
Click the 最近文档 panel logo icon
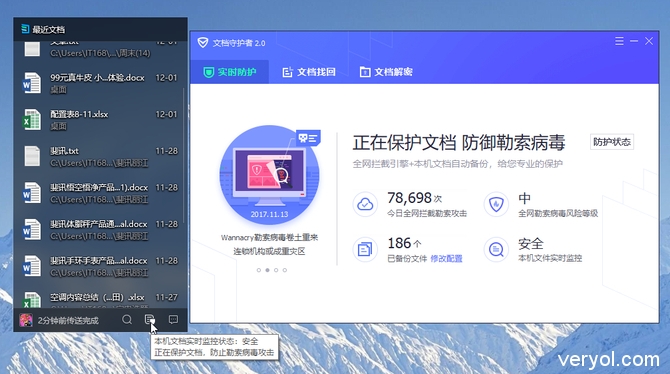(x=25, y=29)
